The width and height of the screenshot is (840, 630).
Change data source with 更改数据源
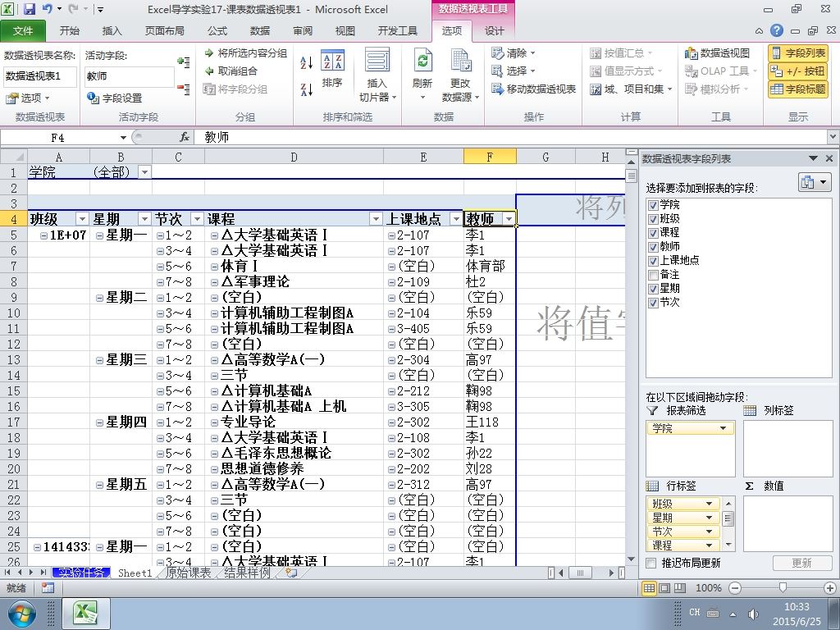pos(460,74)
